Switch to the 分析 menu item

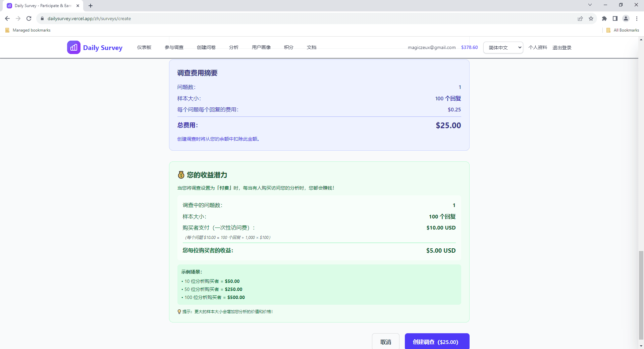(234, 47)
